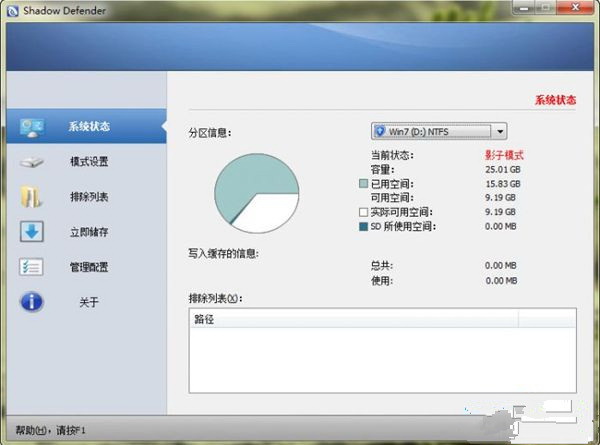Click the red 系统状态 page heading

coord(555,100)
